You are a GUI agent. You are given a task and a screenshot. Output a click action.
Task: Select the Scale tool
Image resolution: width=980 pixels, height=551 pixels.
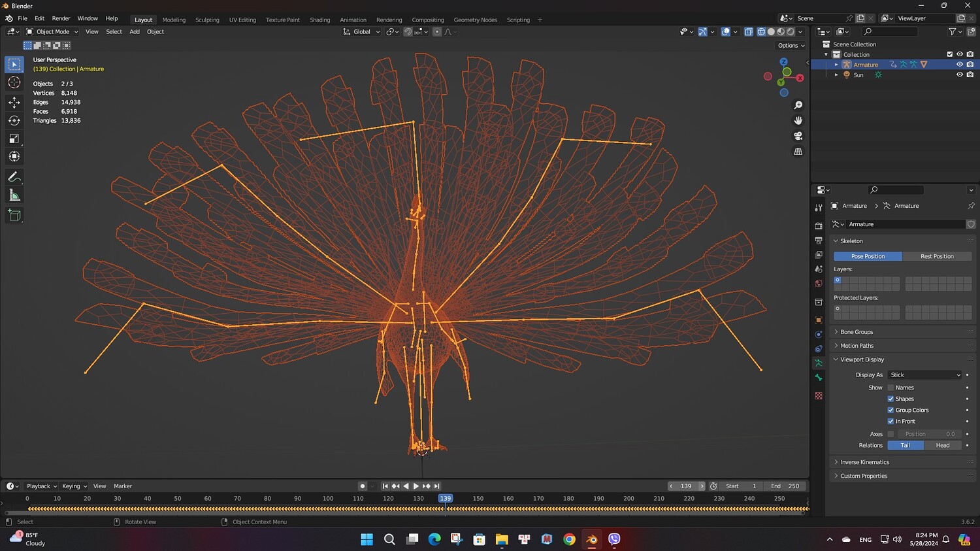click(14, 139)
